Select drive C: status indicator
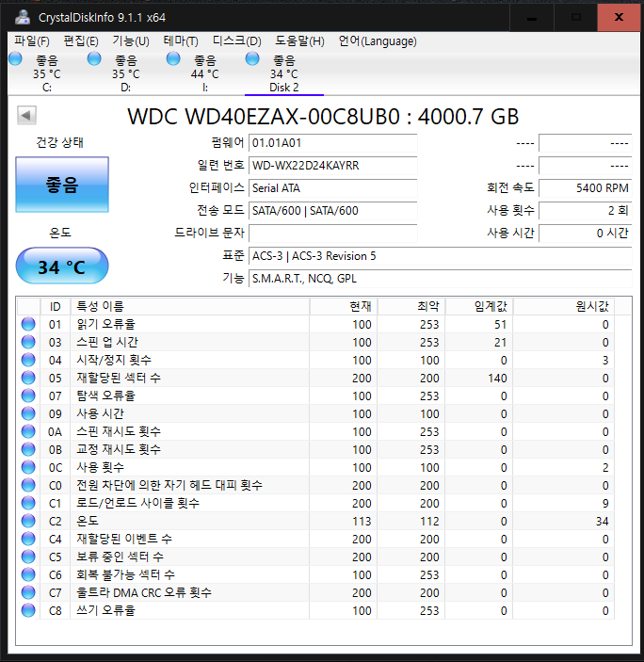 point(15,58)
